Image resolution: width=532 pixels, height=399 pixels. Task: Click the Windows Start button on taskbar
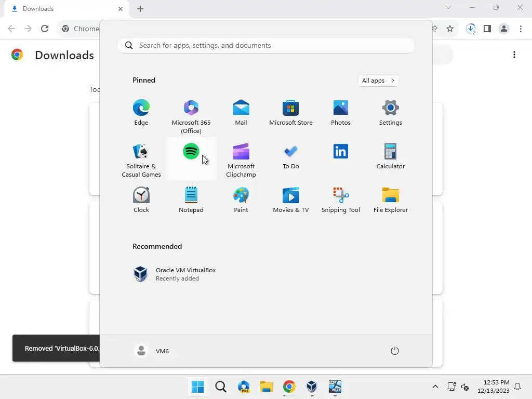pos(197,387)
